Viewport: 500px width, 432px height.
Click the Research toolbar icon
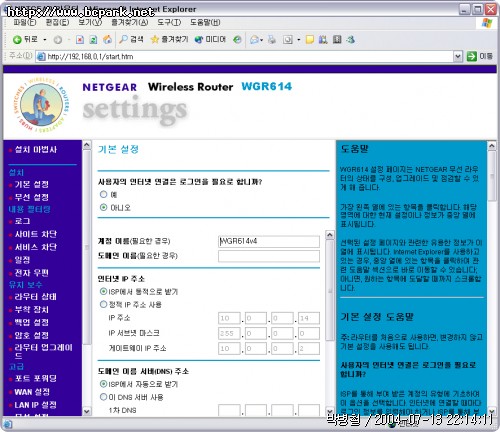click(323, 40)
